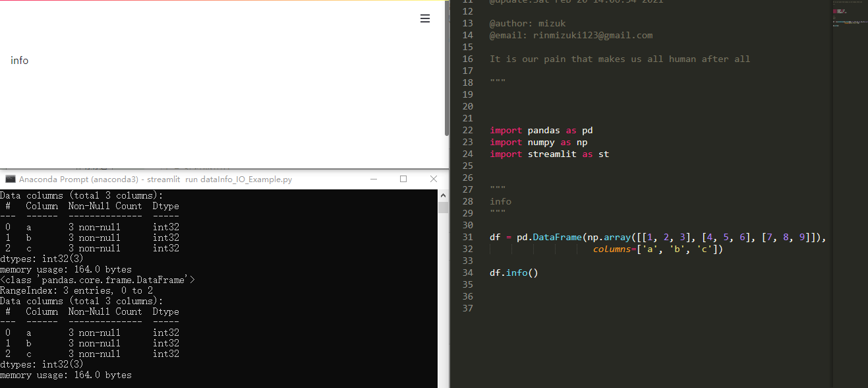
Task: Click the 'info' heading in the Streamlit app
Action: [19, 60]
